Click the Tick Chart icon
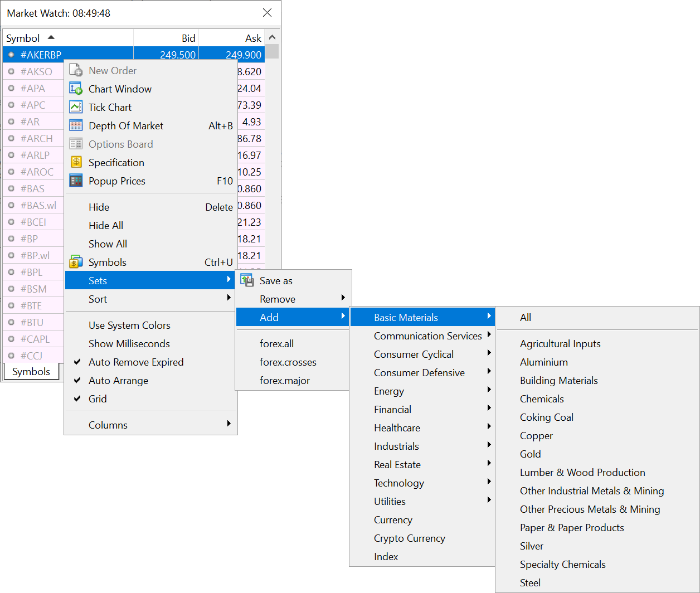Image resolution: width=700 pixels, height=593 pixels. click(76, 107)
